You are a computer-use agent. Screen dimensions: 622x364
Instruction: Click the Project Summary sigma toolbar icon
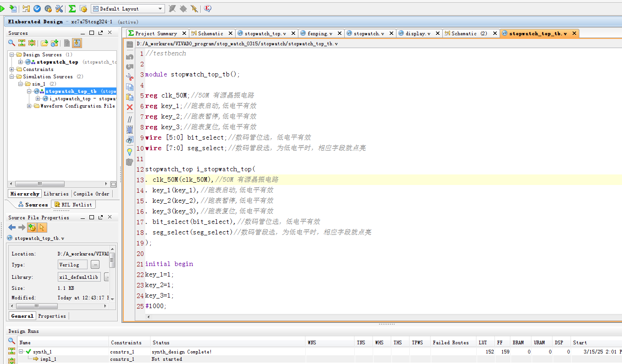tap(72, 9)
